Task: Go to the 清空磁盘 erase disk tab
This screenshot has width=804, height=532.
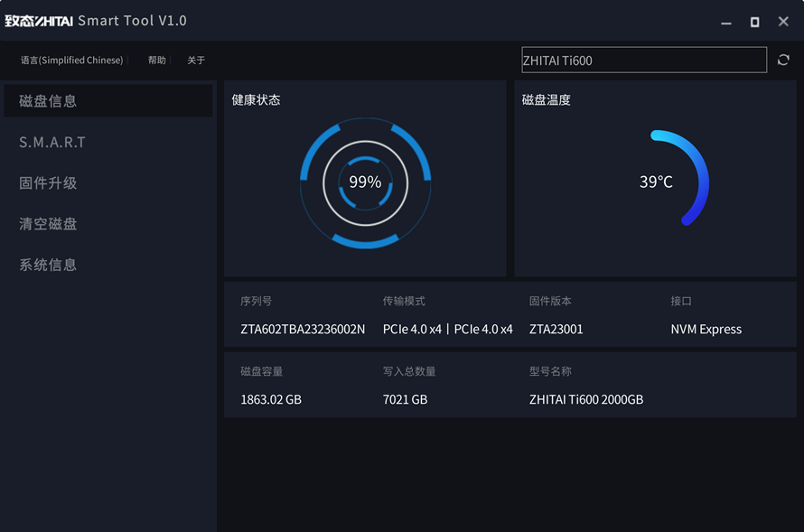Action: tap(48, 224)
